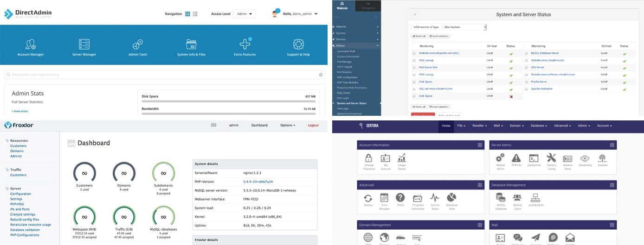Open Command Shell in Webmin sidebar
Screen dimensions: 644x245
(346, 51)
